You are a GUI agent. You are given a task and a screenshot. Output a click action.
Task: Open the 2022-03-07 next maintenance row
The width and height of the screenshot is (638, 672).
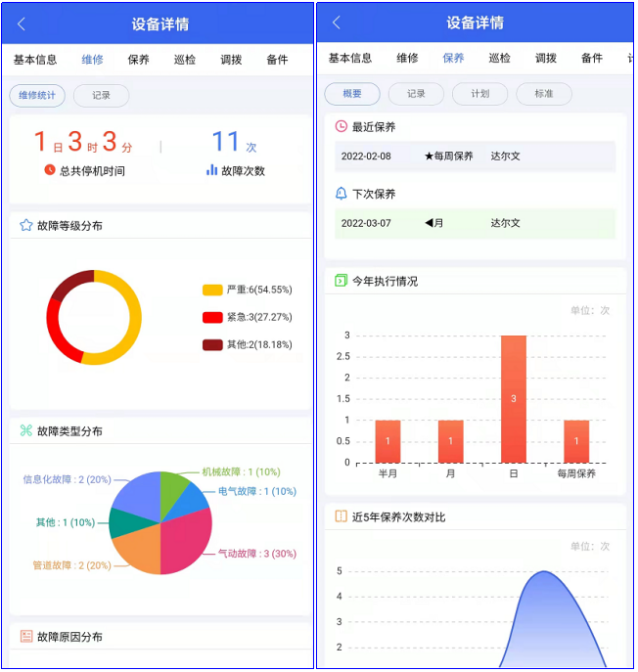click(x=475, y=223)
